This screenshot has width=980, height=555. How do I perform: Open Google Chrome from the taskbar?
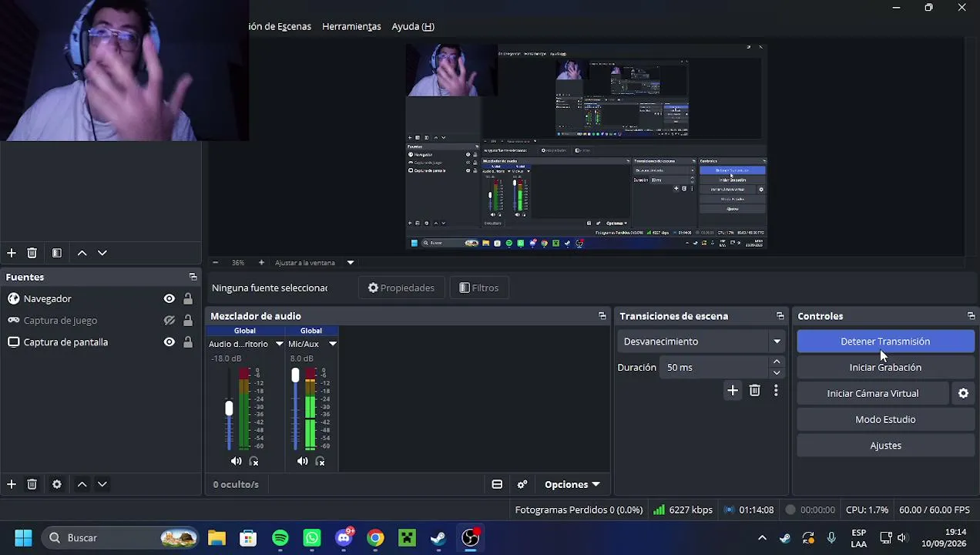[x=375, y=538]
